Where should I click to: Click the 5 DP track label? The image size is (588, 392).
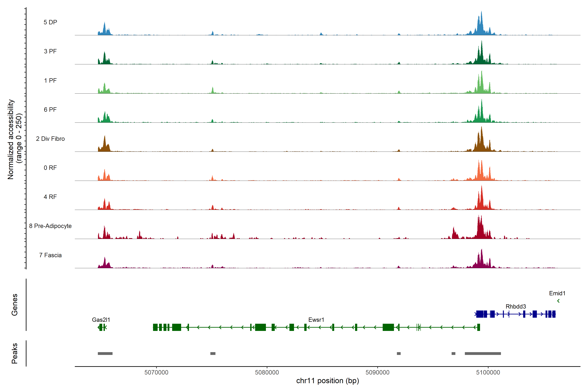(x=50, y=22)
